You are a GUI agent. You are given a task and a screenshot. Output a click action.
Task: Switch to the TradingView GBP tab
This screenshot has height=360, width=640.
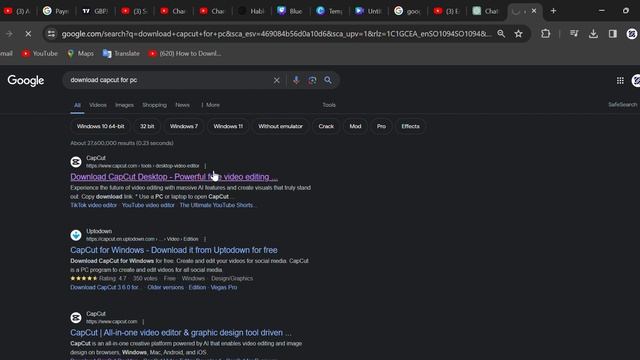pos(95,11)
